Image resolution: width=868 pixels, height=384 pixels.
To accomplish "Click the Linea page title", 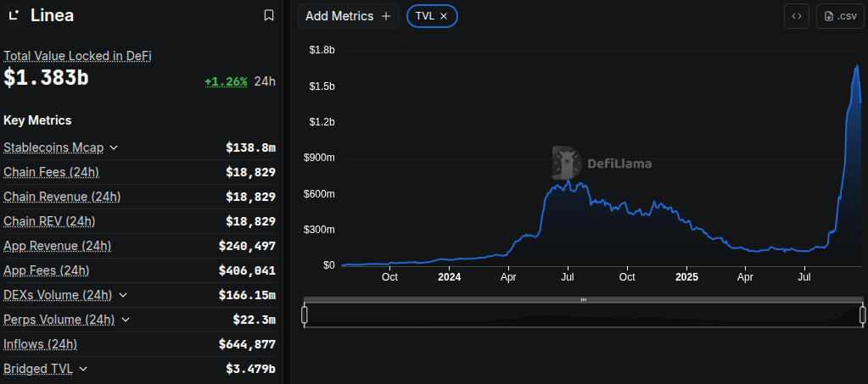I will pyautogui.click(x=52, y=15).
